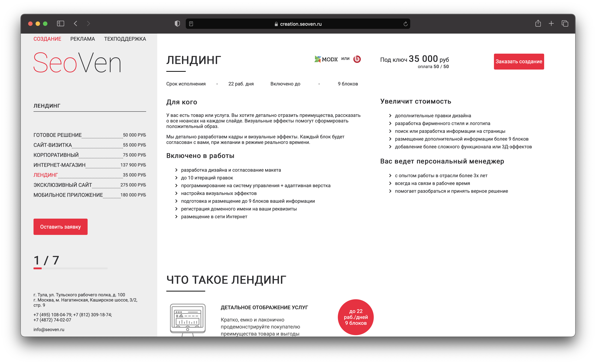The image size is (596, 364).
Task: Click the sidebar ЛЕНДИНГ section title
Action: 47,106
